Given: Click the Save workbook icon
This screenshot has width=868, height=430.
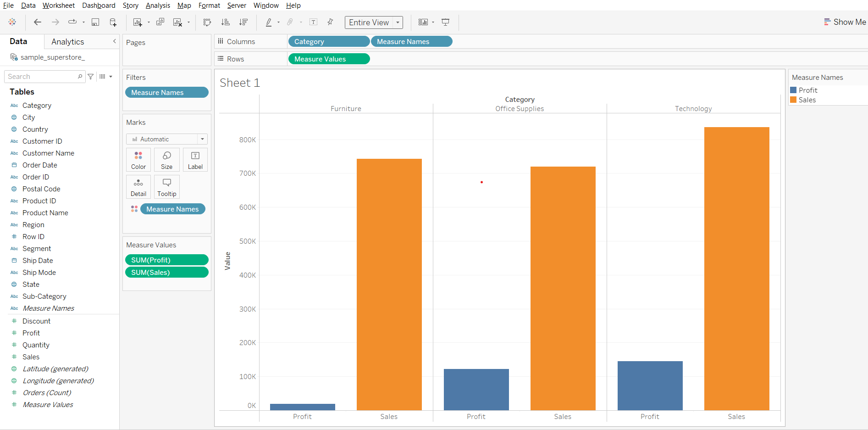Looking at the screenshot, I should (95, 22).
